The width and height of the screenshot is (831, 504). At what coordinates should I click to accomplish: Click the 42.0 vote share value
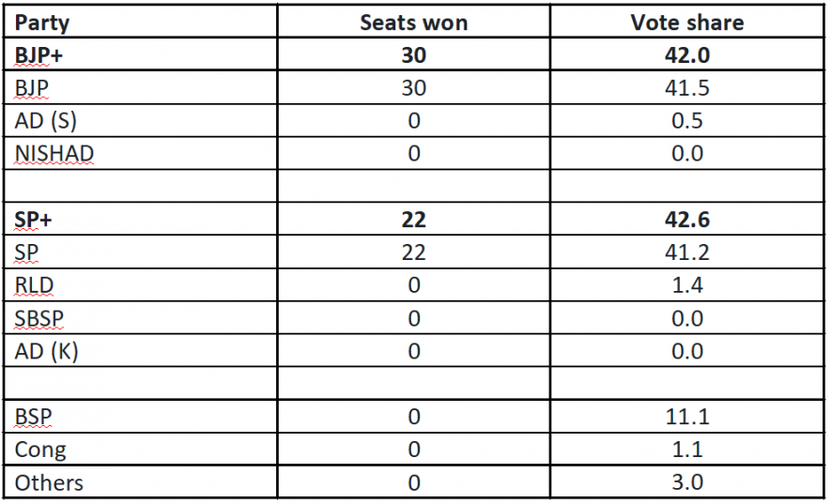tap(687, 56)
